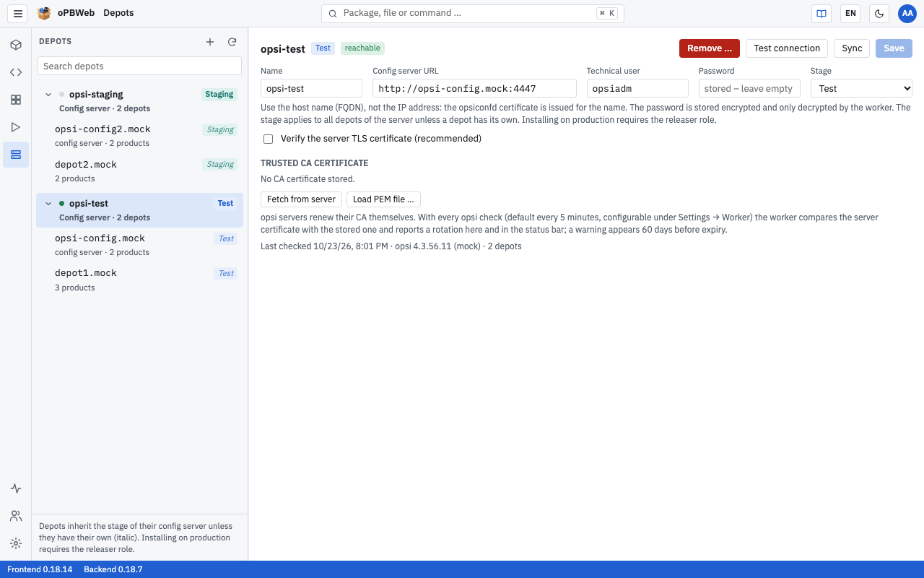Click the magnifier icon in the command search
This screenshot has width=924, height=578.
click(333, 13)
